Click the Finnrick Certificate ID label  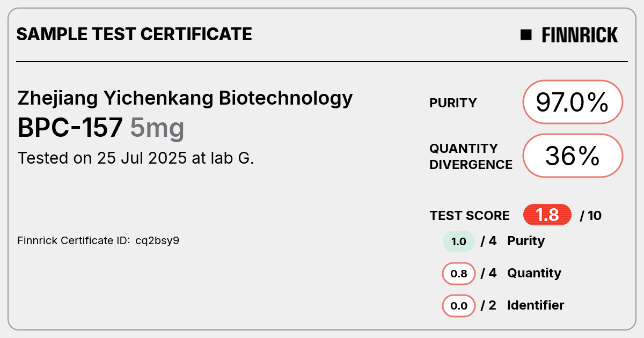[x=74, y=241]
